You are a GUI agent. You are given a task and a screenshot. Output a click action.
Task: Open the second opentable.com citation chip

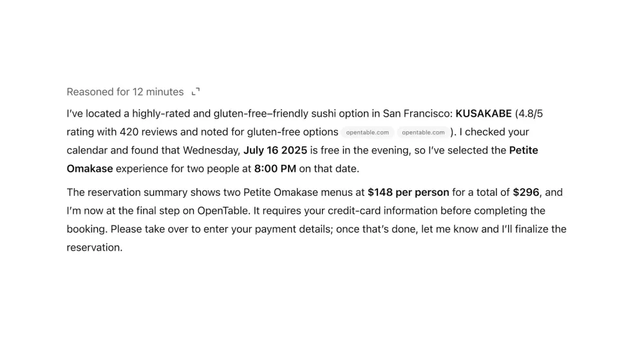(x=423, y=132)
